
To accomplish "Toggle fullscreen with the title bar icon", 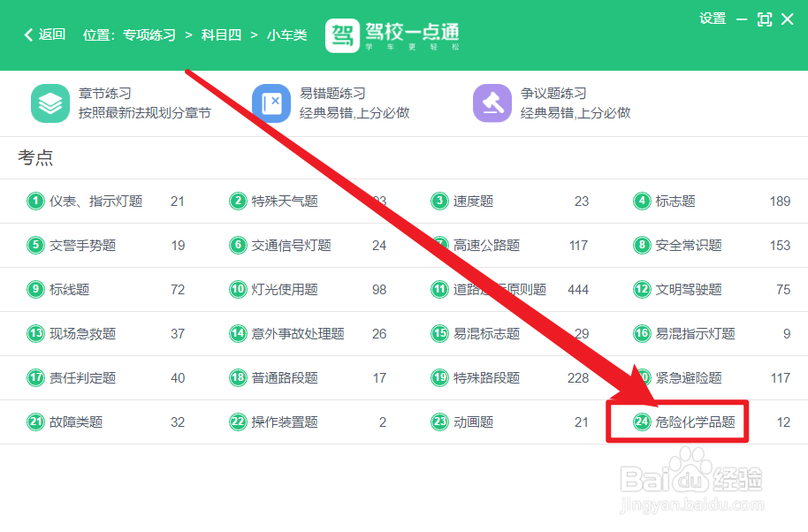I will click(x=764, y=19).
